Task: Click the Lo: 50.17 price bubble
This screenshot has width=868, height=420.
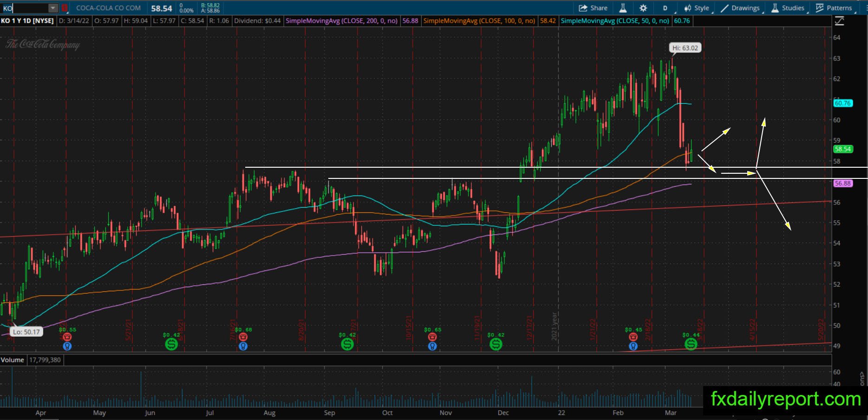Action: click(x=26, y=332)
